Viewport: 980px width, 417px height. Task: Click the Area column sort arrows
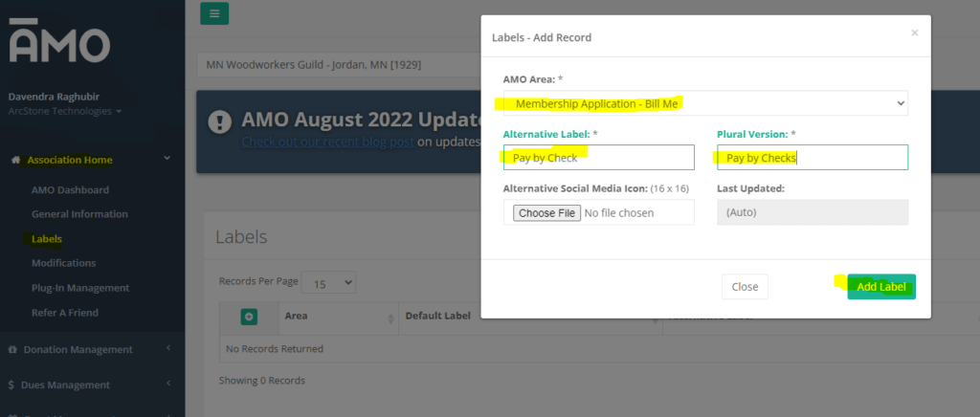(390, 318)
